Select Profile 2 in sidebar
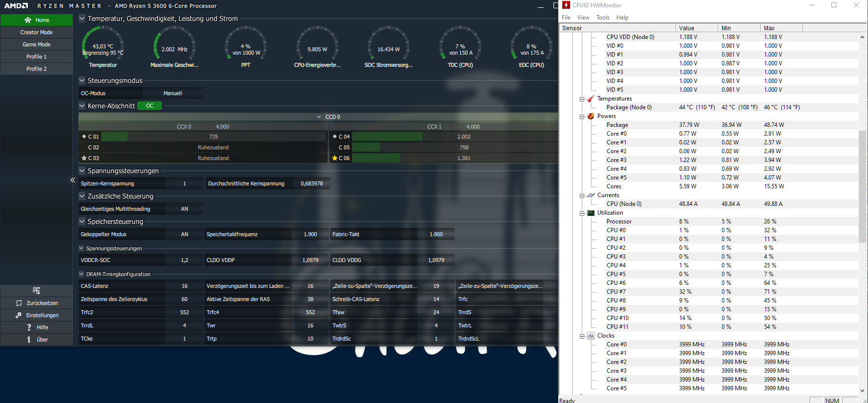Viewport: 868px width, 403px height. tap(37, 69)
